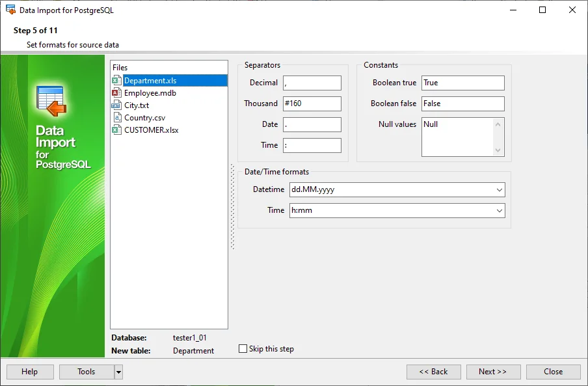This screenshot has width=588, height=386.
Task: Click the City.txt text file icon
Action: pos(116,105)
